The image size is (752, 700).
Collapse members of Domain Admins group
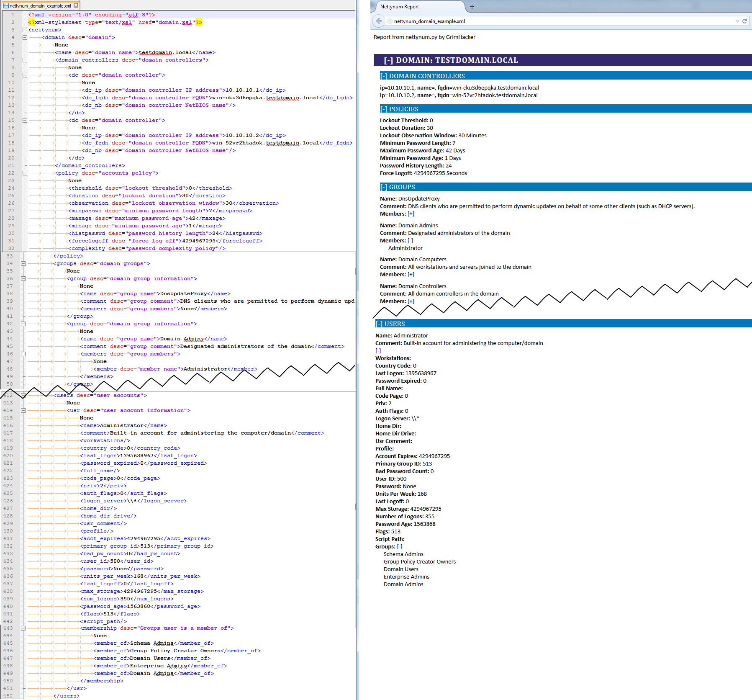(x=410, y=241)
